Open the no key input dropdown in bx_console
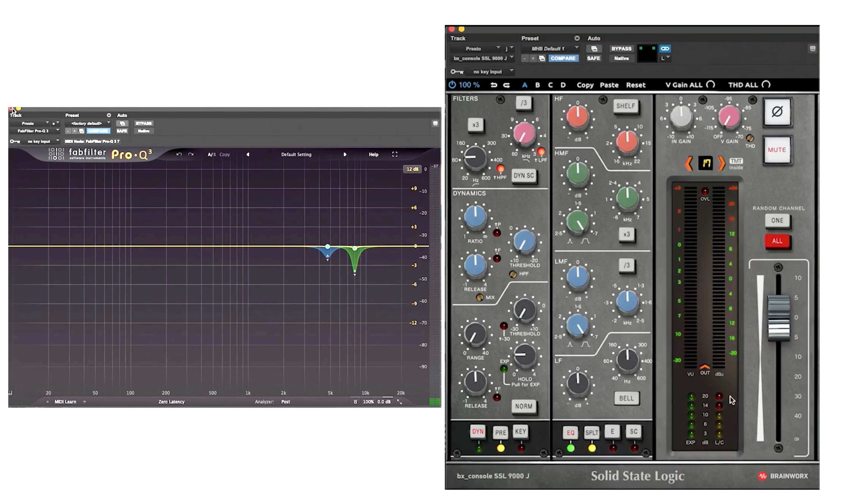Screen dimensions: 868x497 coord(490,72)
